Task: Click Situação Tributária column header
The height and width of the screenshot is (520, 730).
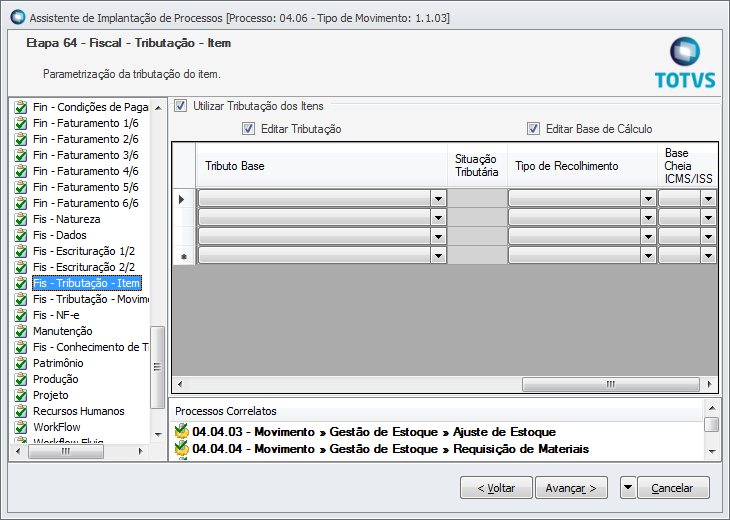Action: 477,166
